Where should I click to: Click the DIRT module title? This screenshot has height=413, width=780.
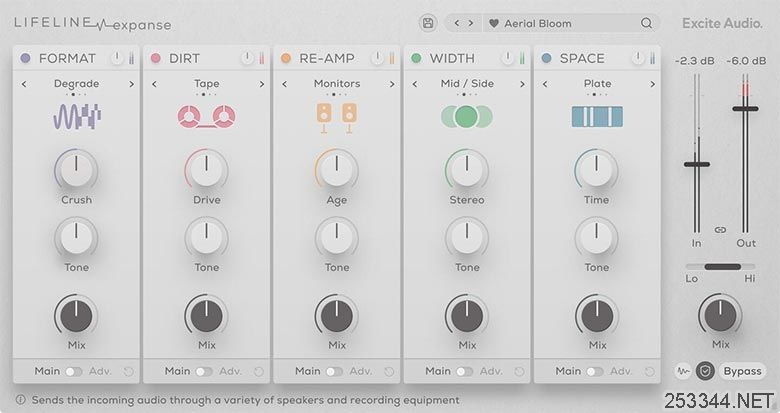pos(185,58)
